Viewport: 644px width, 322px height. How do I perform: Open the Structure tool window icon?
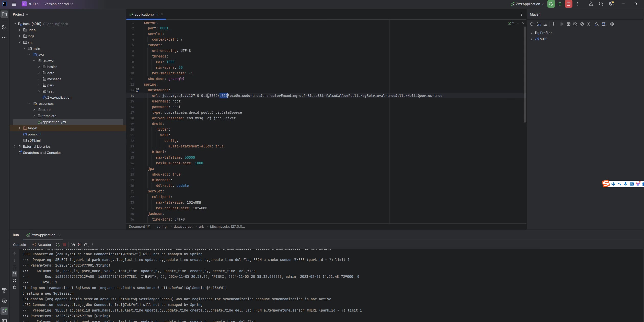coord(4,27)
